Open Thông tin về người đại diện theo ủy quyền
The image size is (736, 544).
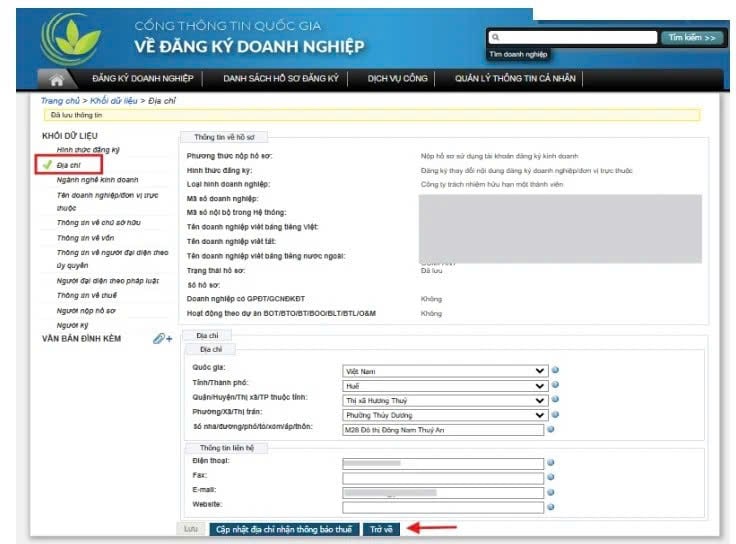pyautogui.click(x=112, y=259)
